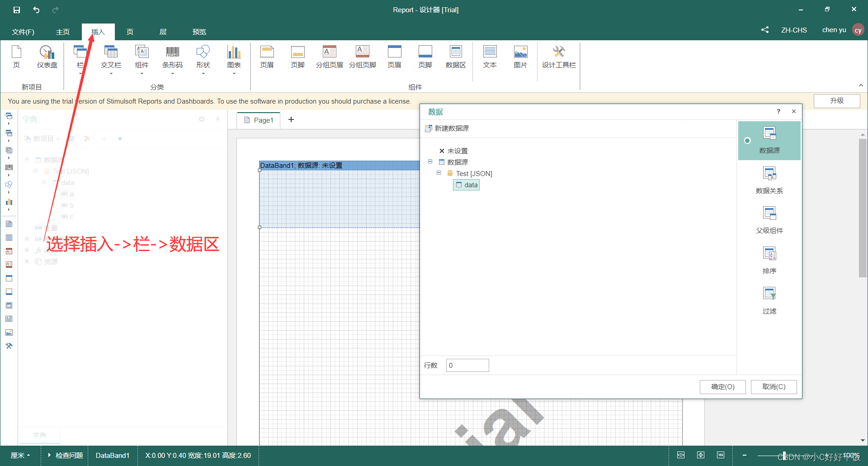Viewport: 868px width, 466px height.
Task: Click the barcode tool in left sidebar
Action: coord(9,167)
